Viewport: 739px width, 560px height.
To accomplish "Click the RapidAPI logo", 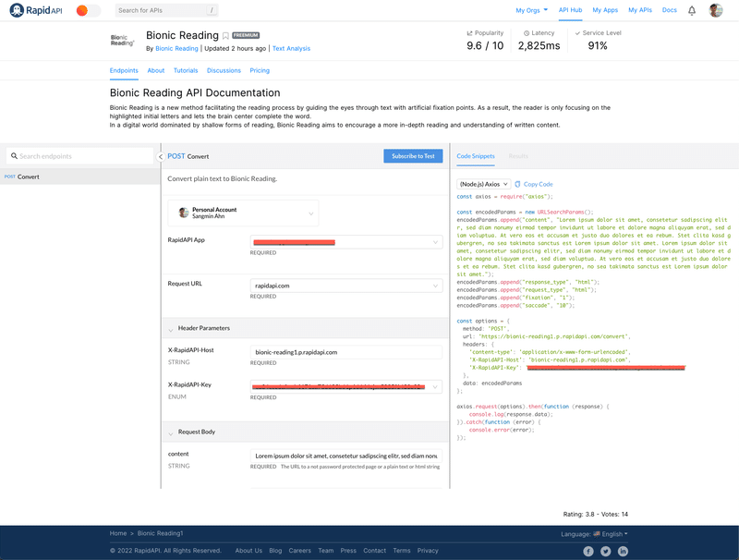I will point(36,10).
